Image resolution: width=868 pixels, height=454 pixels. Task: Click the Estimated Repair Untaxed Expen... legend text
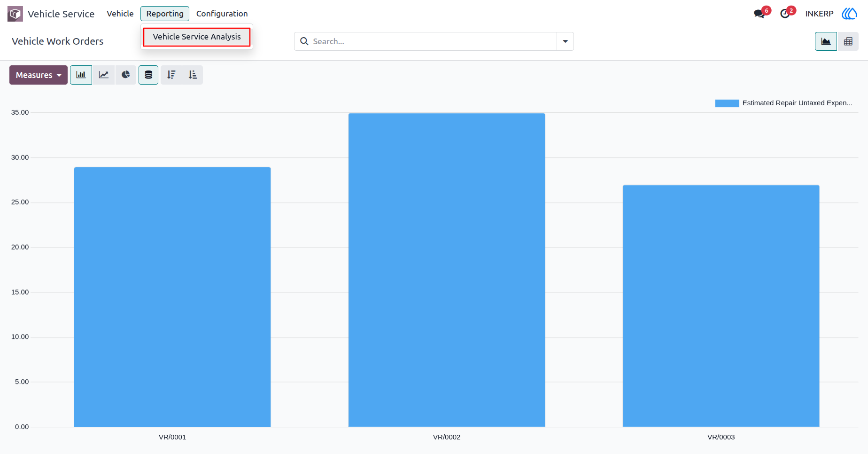[x=797, y=103]
